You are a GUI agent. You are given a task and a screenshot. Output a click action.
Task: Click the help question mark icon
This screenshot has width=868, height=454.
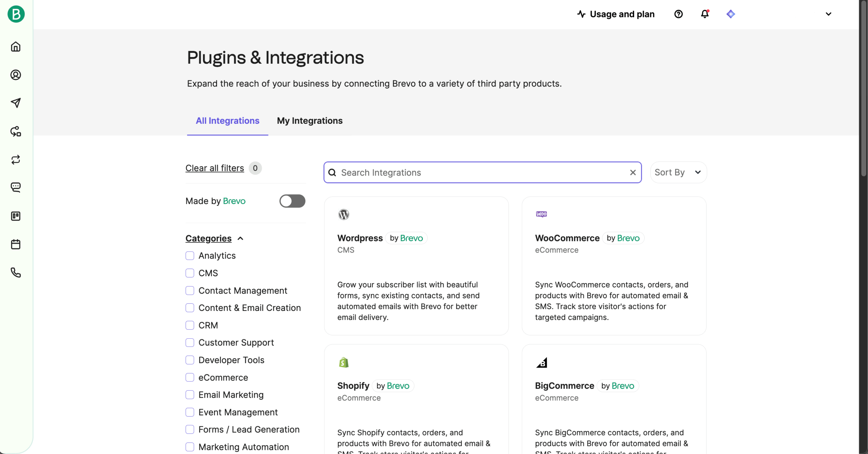(678, 14)
